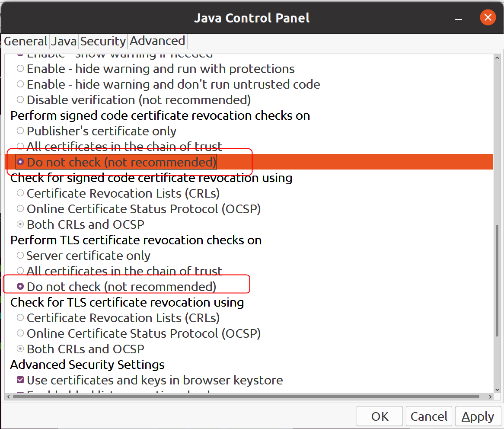Choose 'Publisher's certificate only' radio button
Screen dimensions: 504x429
click(x=20, y=131)
